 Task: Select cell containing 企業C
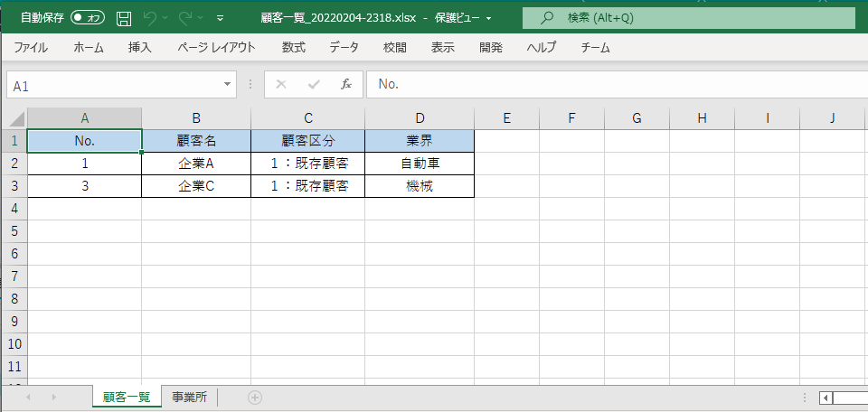click(196, 186)
